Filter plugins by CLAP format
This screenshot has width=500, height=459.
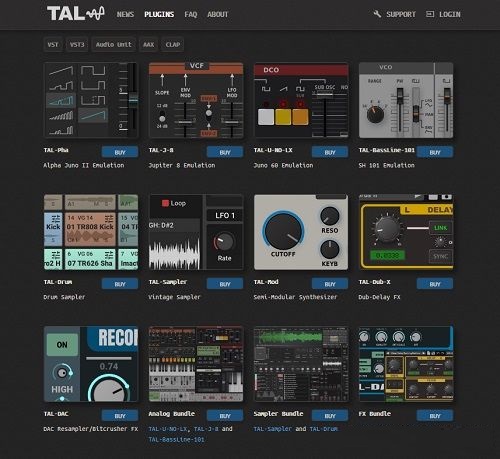click(x=173, y=44)
